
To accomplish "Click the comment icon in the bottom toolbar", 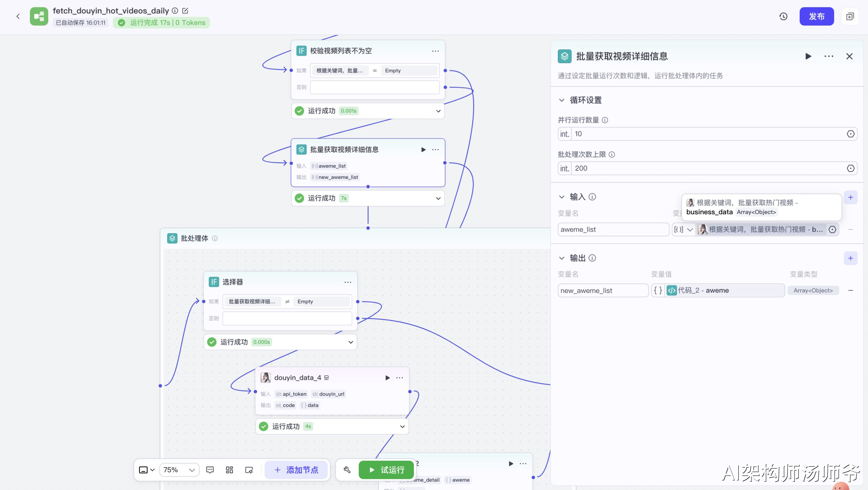I will pyautogui.click(x=210, y=470).
